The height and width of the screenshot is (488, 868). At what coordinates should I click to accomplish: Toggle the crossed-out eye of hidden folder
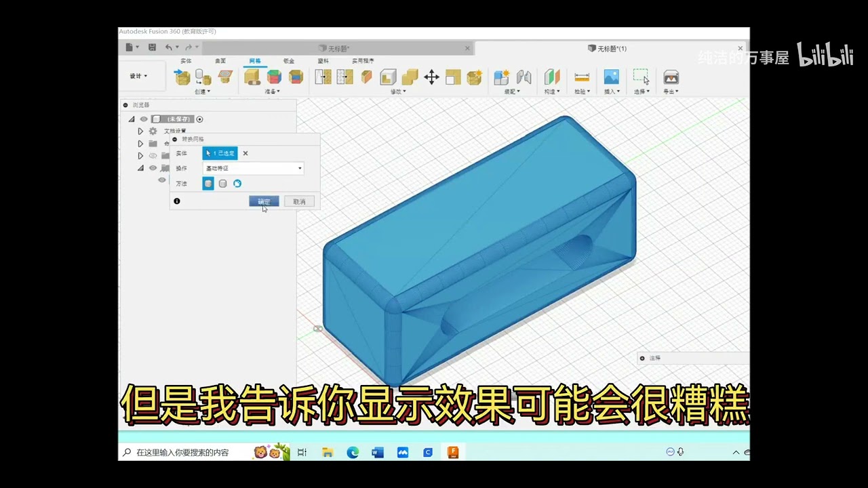point(153,156)
